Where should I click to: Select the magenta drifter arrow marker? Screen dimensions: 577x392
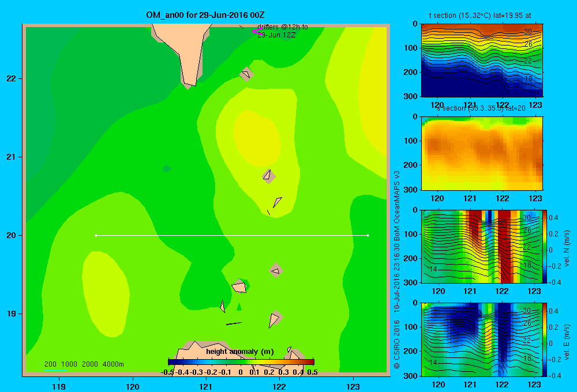click(x=257, y=32)
